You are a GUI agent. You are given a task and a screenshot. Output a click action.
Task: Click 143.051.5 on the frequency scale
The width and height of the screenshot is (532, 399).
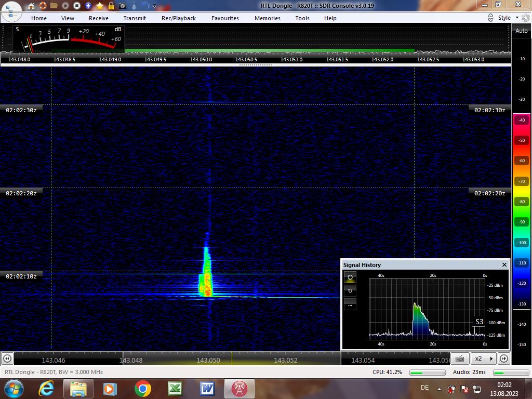(x=337, y=59)
